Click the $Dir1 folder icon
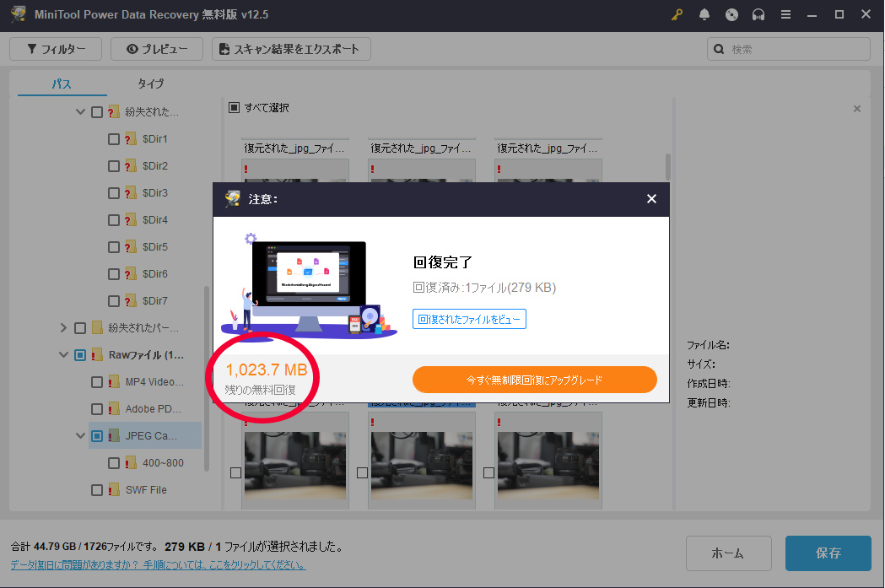The width and height of the screenshot is (885, 588). pyautogui.click(x=131, y=139)
